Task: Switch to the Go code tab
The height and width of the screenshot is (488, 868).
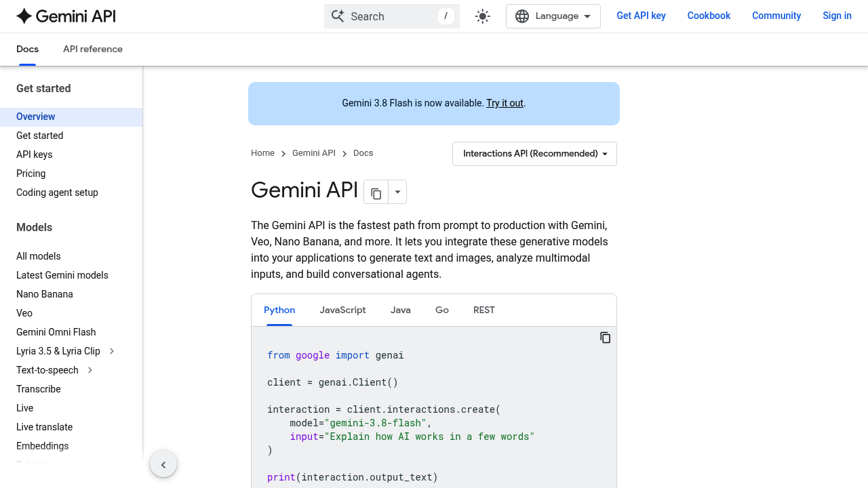Action: [x=442, y=310]
